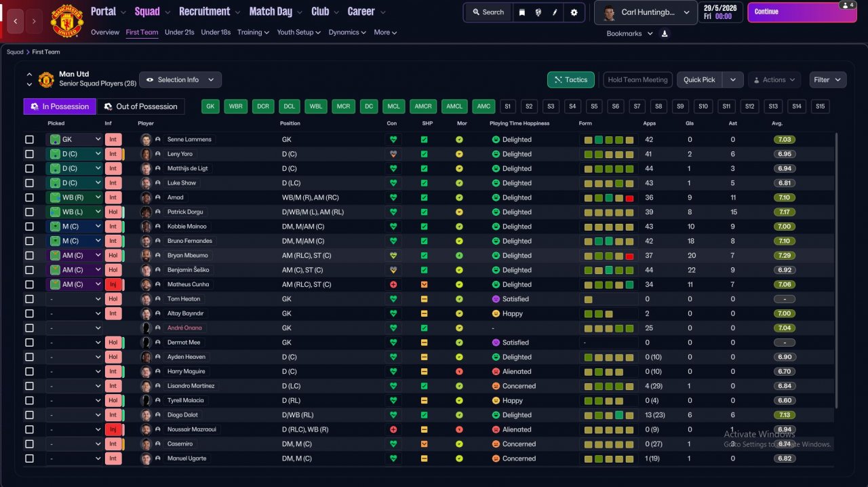The image size is (868, 487).
Task: Click Amad player portrait
Action: click(146, 198)
